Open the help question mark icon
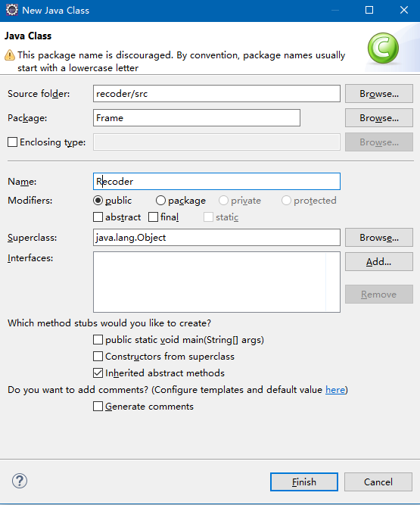 pyautogui.click(x=20, y=482)
